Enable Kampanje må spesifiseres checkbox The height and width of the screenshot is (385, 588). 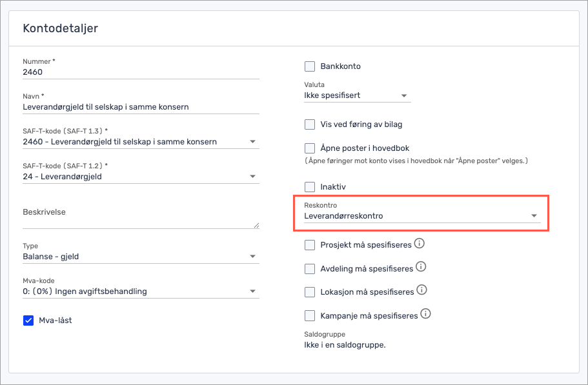pos(310,316)
